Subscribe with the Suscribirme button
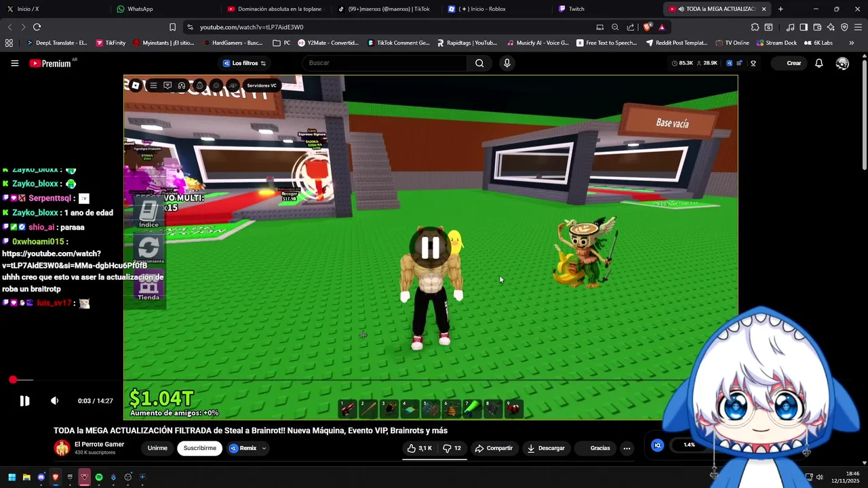The width and height of the screenshot is (868, 488). point(200,448)
